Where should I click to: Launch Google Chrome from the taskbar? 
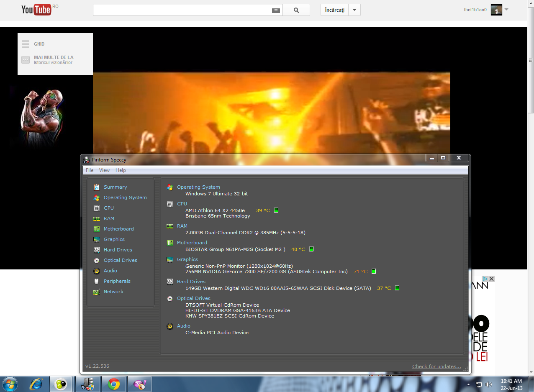pyautogui.click(x=113, y=384)
